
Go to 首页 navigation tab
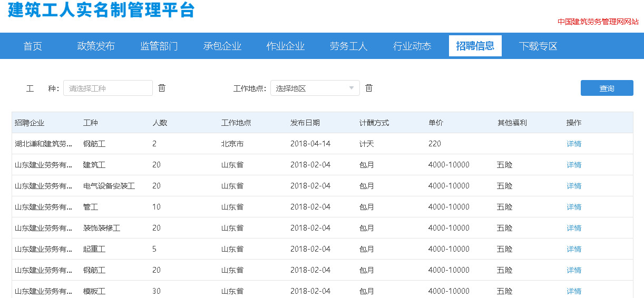tap(33, 46)
